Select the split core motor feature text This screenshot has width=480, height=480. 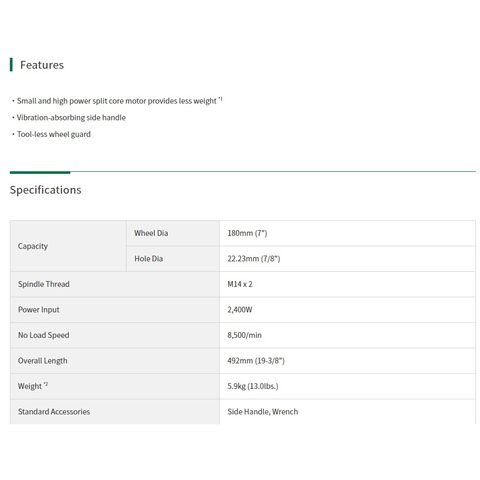117,101
